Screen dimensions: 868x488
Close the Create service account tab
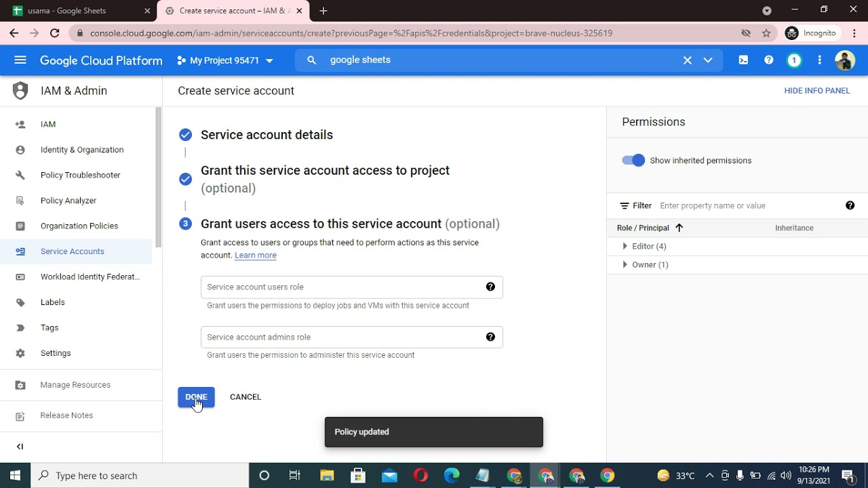click(x=299, y=11)
